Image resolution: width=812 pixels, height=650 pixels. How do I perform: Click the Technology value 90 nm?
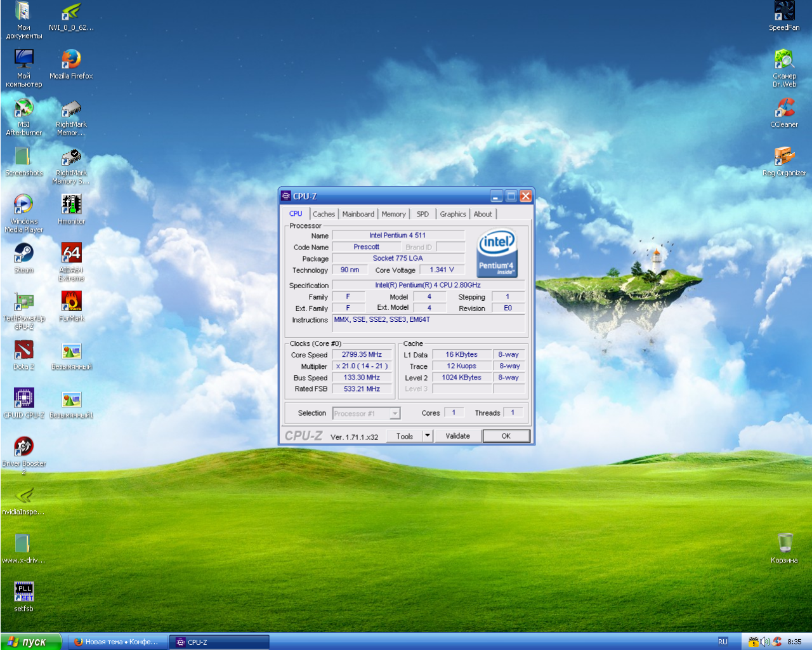point(350,270)
